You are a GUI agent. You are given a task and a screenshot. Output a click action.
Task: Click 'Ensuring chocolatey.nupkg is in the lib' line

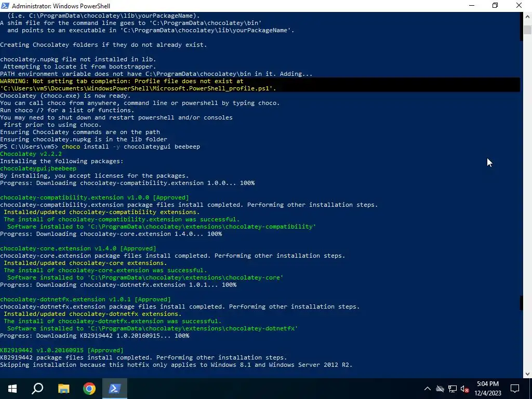pyautogui.click(x=84, y=139)
